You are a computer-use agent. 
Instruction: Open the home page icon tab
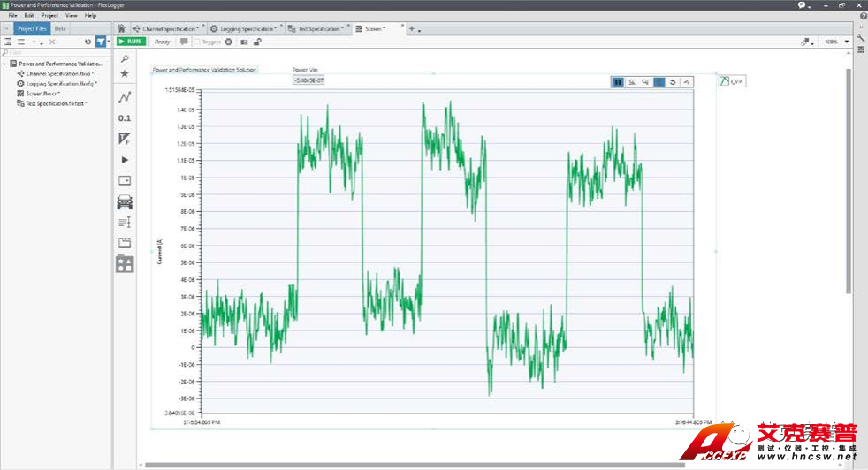(x=122, y=28)
